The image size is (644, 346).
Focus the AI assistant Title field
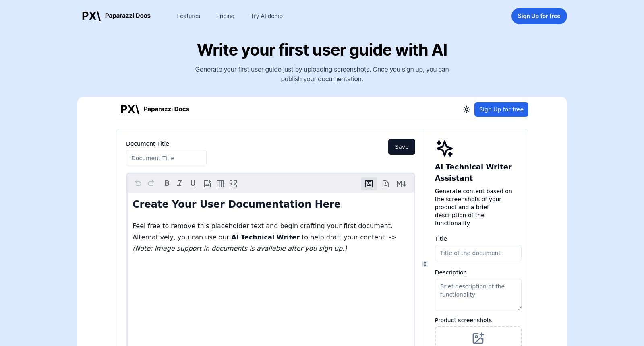tap(478, 253)
